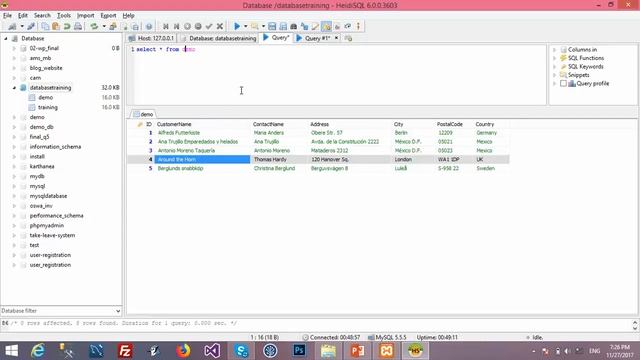The image size is (640, 360).
Task: Click the Print icon in the toolbar
Action: 78,26
